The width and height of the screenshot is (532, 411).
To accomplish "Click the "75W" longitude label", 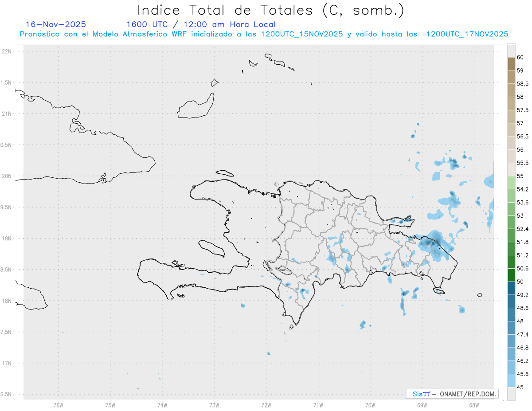I will coord(110,405).
